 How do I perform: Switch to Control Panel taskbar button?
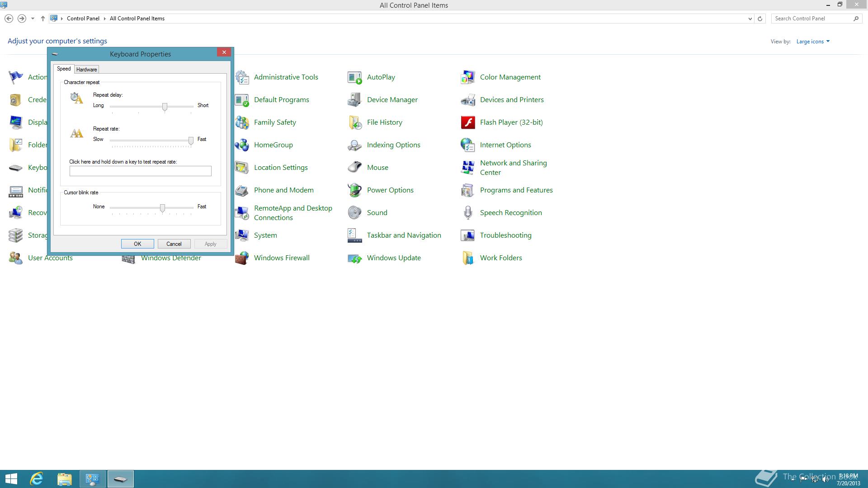pos(93,479)
